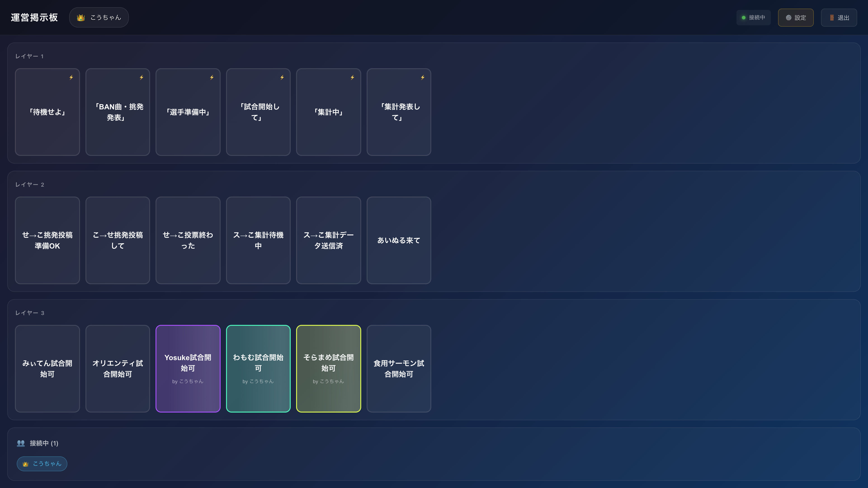Click lightning icon on 「集計中」 card

(352, 77)
